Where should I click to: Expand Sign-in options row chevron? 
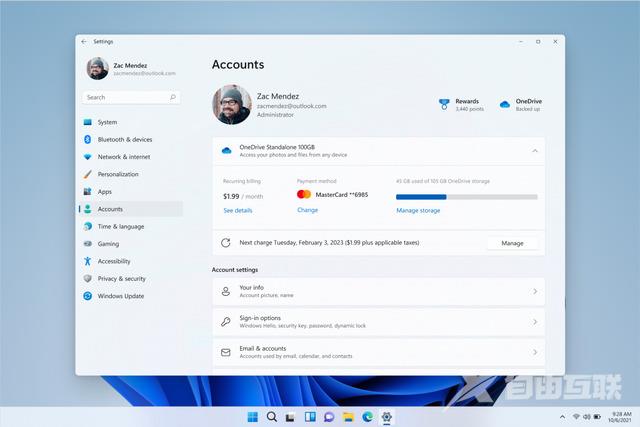coord(535,322)
